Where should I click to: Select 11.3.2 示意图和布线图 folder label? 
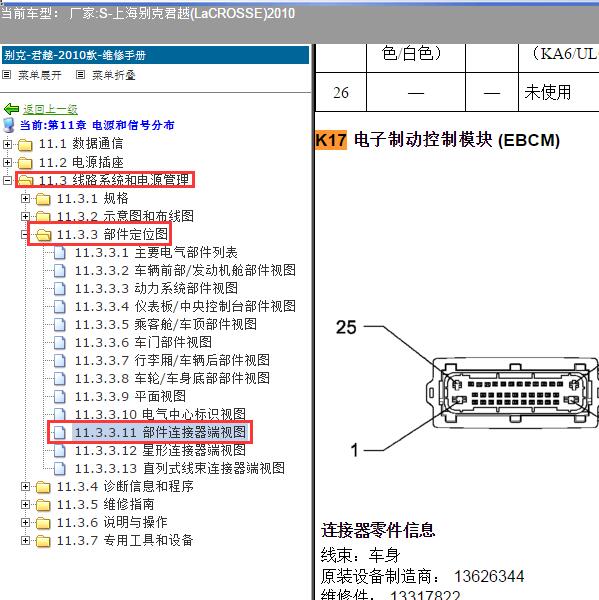[x=125, y=216]
